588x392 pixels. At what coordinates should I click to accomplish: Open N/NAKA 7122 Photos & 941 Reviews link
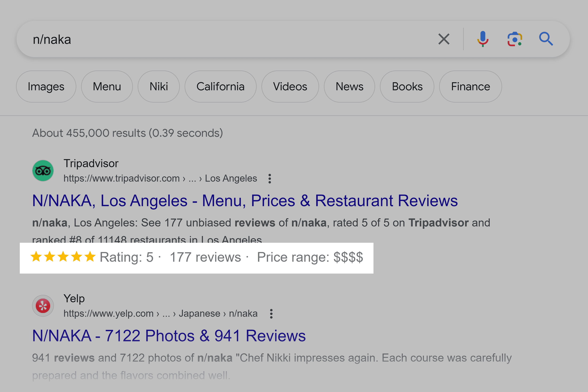[169, 336]
